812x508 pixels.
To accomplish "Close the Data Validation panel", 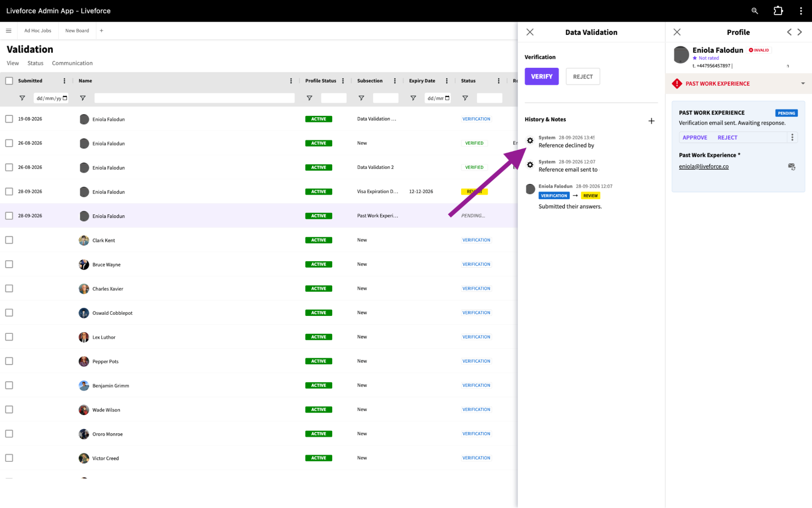I will pos(530,32).
